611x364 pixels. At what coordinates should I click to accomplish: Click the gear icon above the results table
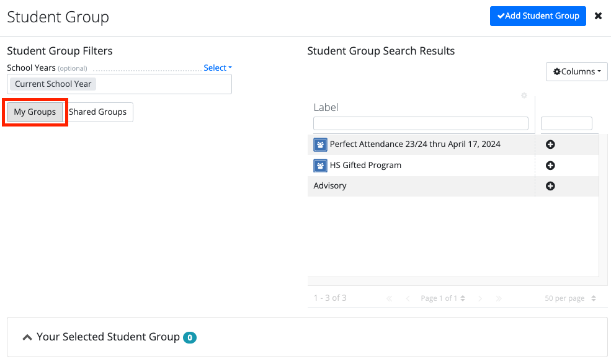(524, 95)
